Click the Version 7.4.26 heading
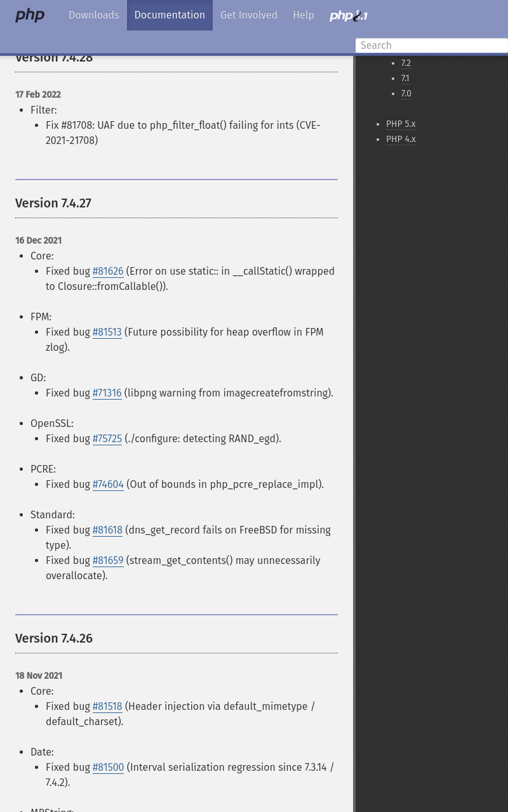Image resolution: width=508 pixels, height=812 pixels. 54,639
